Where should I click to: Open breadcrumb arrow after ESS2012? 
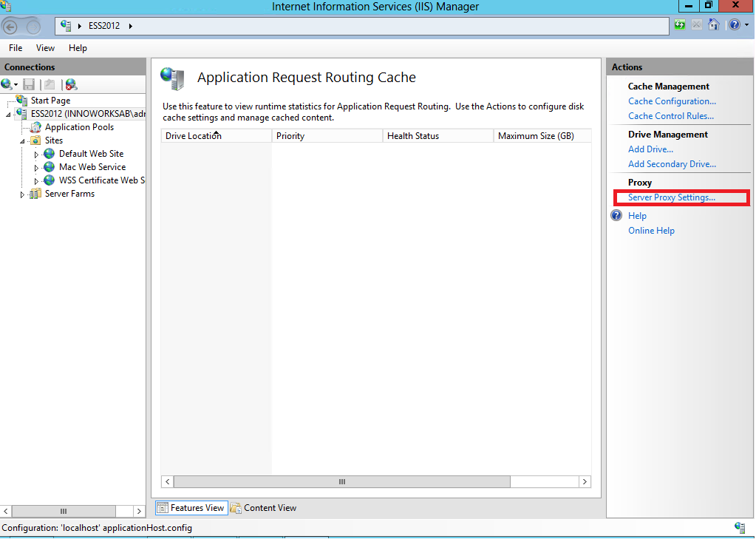tap(130, 26)
